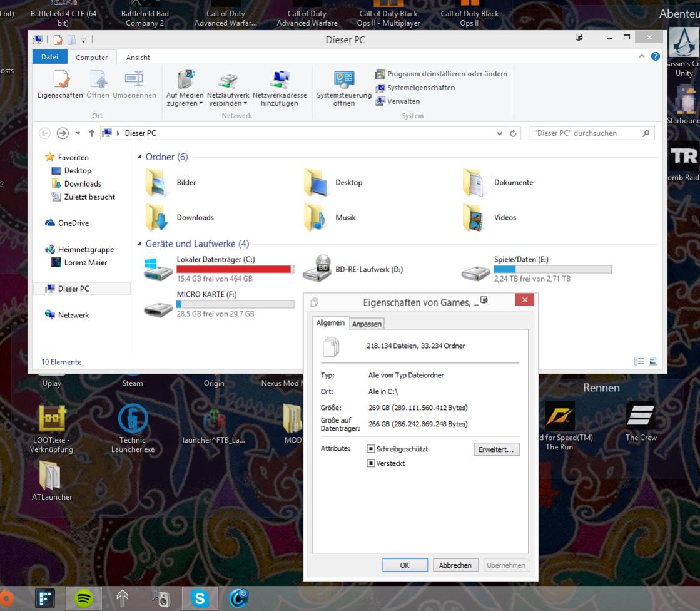Click the path chevron before Dieser PC

[x=118, y=133]
